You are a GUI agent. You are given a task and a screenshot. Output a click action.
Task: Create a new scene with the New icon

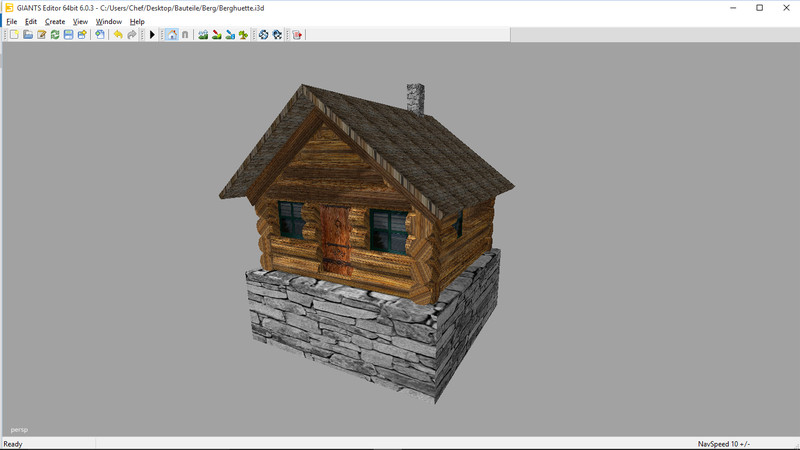[14, 35]
